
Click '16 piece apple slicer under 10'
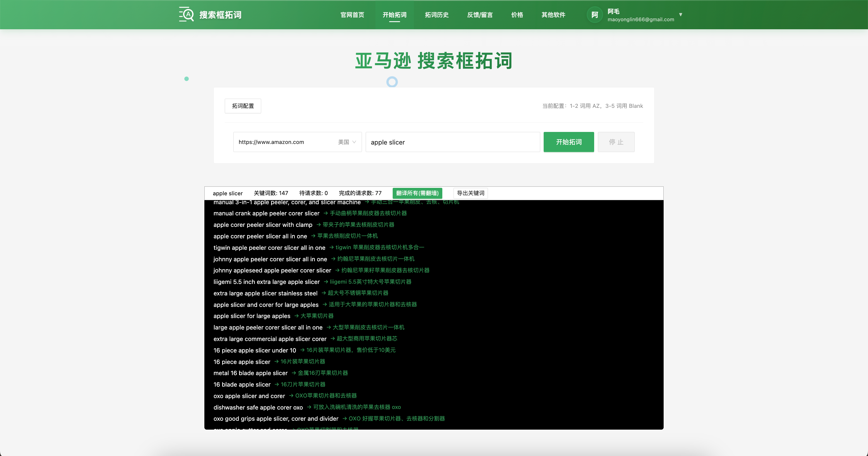tap(255, 350)
